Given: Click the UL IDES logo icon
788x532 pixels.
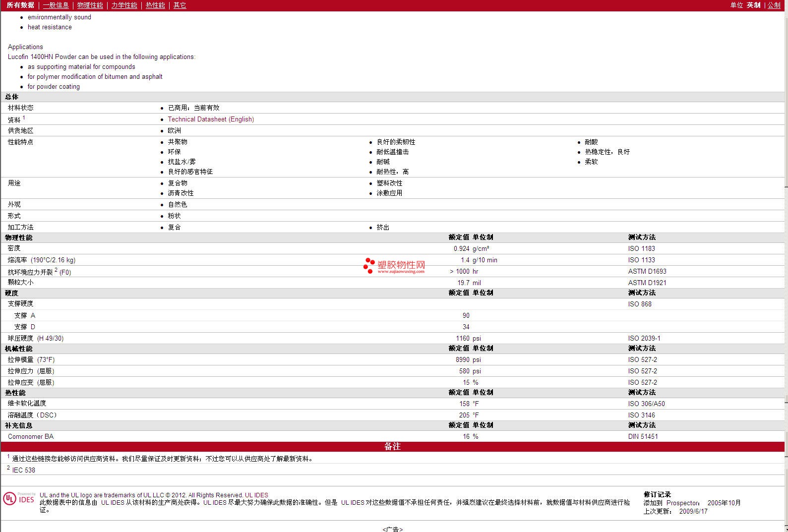Looking at the screenshot, I should click(19, 498).
